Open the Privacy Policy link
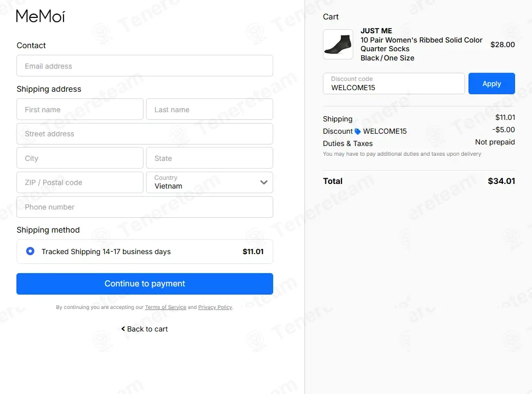The image size is (532, 394). tap(215, 307)
